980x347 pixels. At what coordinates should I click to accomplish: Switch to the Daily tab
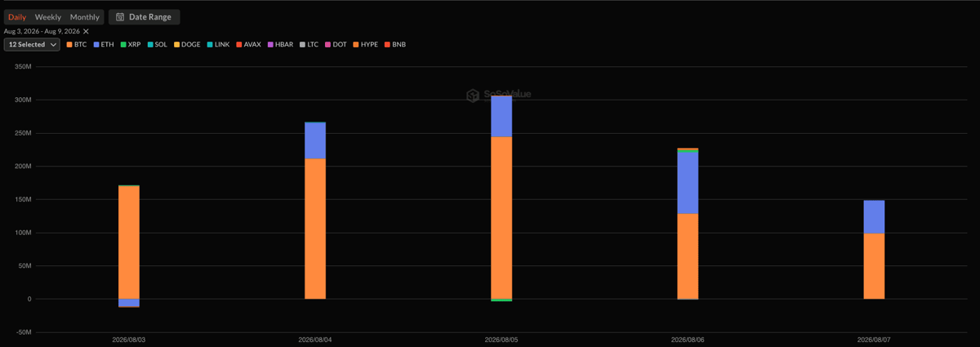tap(17, 17)
